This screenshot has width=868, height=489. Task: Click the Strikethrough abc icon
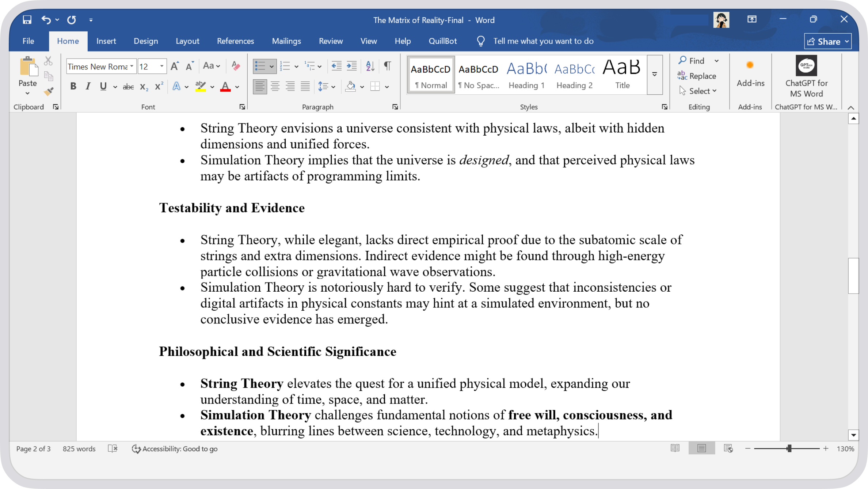tap(128, 87)
